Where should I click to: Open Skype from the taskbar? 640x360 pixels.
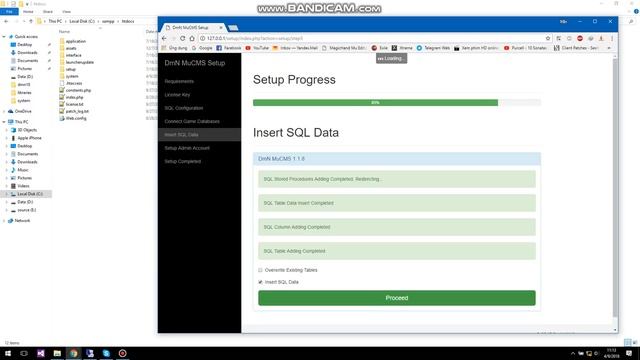pos(106,353)
